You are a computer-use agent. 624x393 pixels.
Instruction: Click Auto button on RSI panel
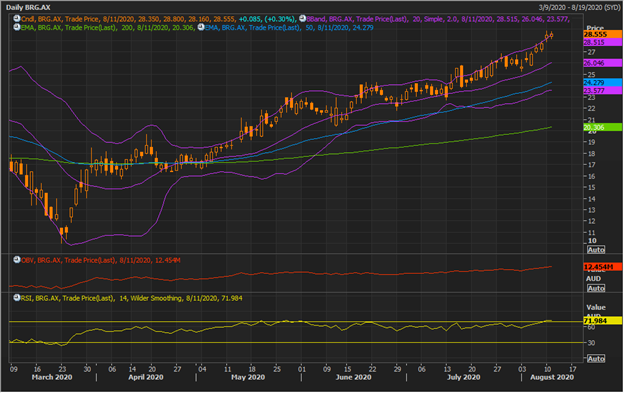(x=596, y=358)
